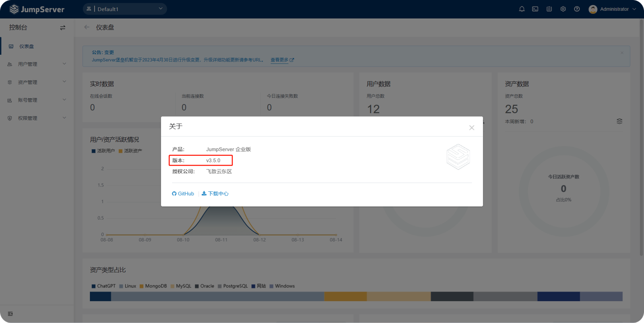
Task: Click the back arrow beside 仪表盘
Action: [x=87, y=27]
